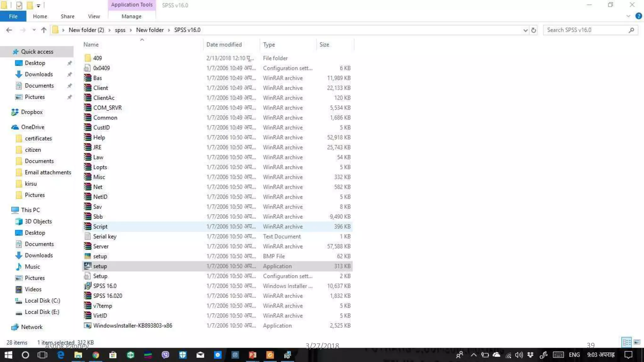Expand the ribbon using the chevron
Image resolution: width=644 pixels, height=362 pixels.
click(x=628, y=16)
